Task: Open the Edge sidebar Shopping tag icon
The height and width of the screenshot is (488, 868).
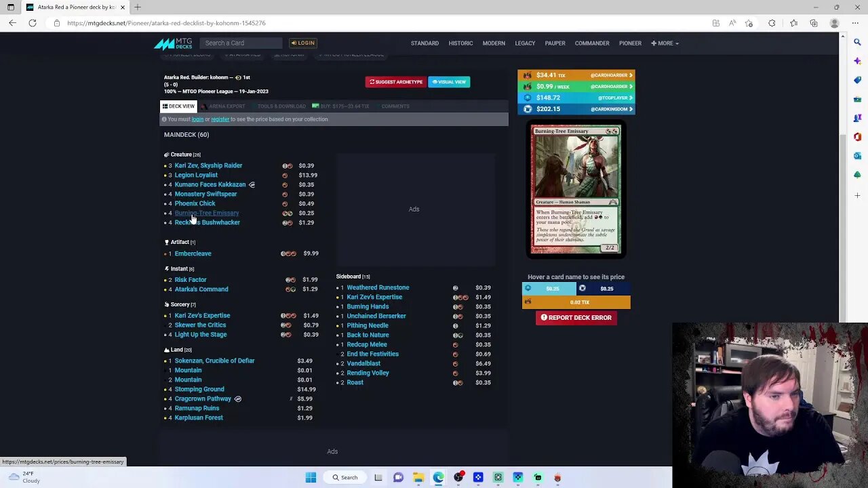Action: pyautogui.click(x=857, y=80)
